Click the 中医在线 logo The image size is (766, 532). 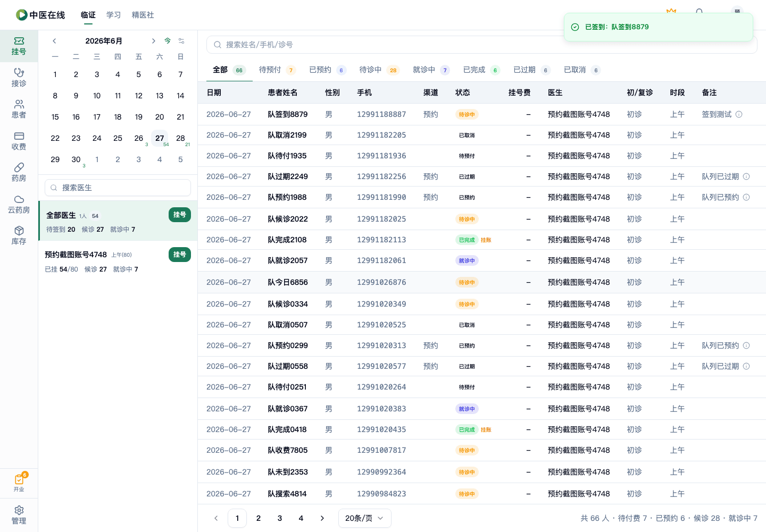click(40, 15)
